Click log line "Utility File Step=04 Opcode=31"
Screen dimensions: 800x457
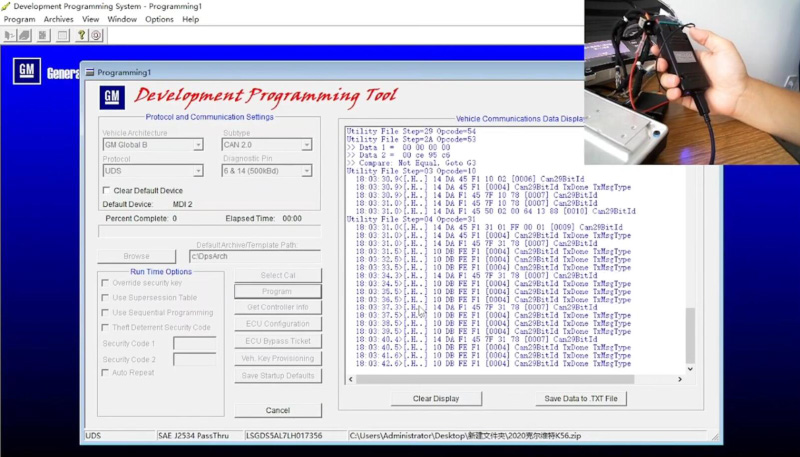[x=411, y=219]
